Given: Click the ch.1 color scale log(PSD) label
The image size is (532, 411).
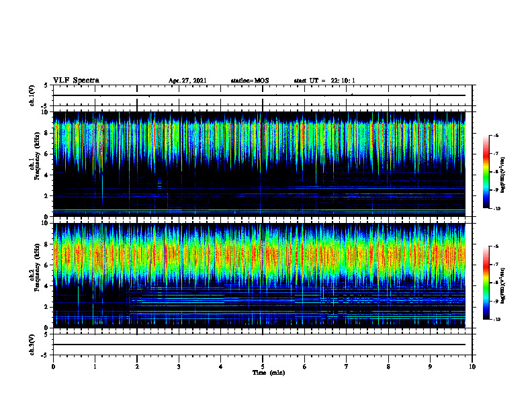Looking at the screenshot, I should coord(503,175).
